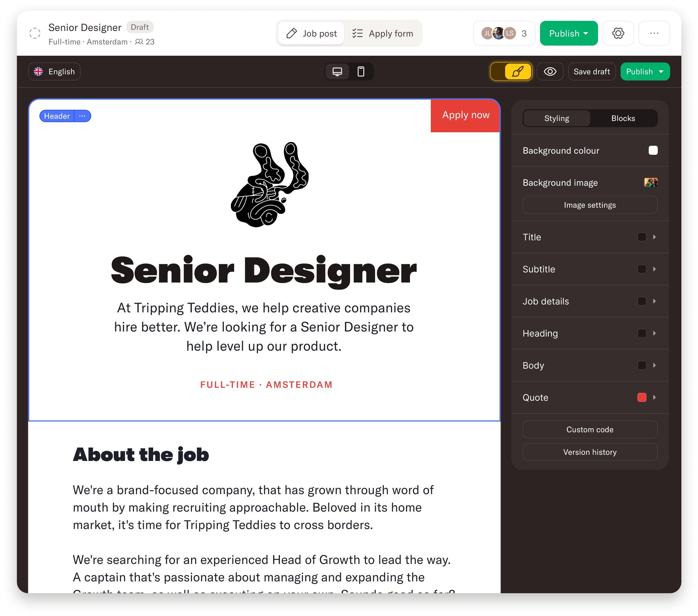Open the top-right three-dots menu
The height and width of the screenshot is (616, 698).
click(x=654, y=33)
